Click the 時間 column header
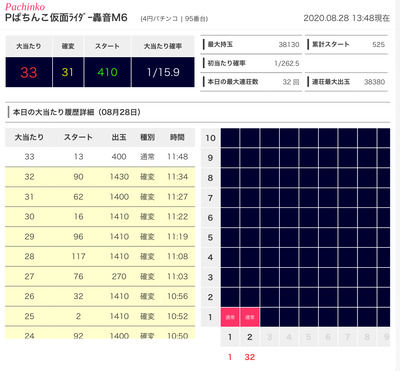Screen dimensions: 400x371 coord(177,137)
